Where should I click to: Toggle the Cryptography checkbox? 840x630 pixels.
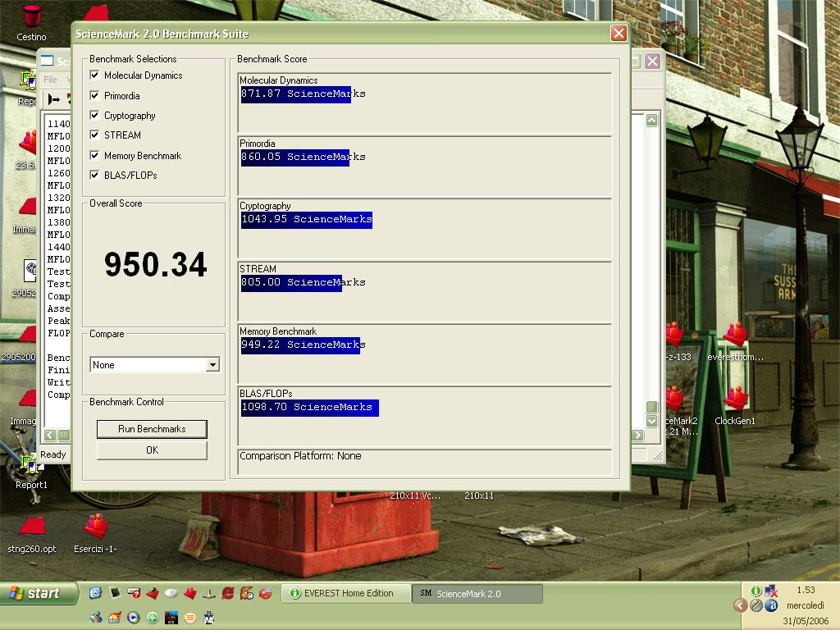point(95,115)
